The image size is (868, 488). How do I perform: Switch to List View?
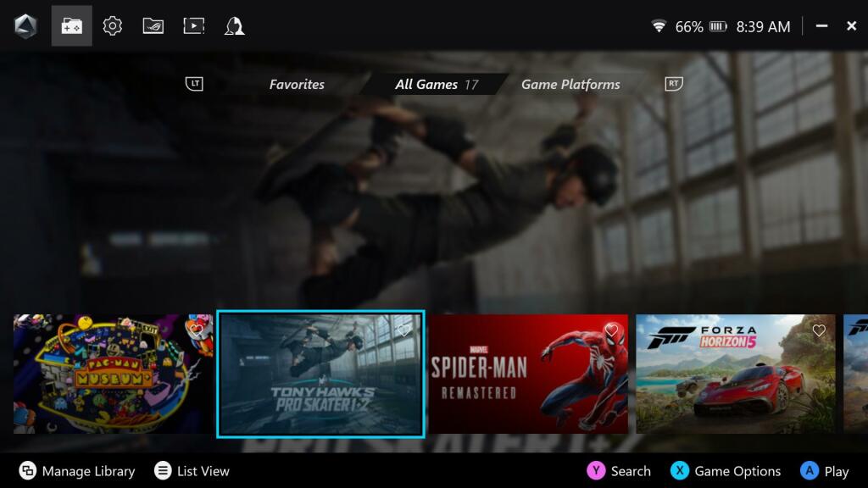[x=192, y=471]
